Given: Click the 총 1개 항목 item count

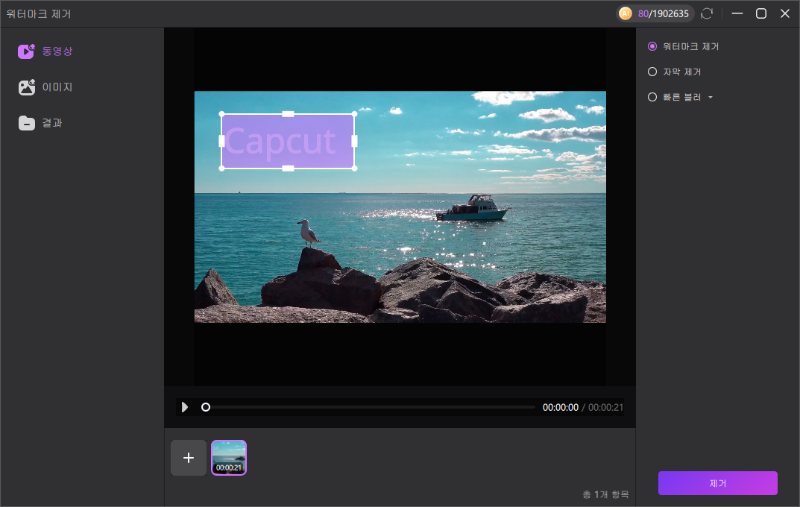Looking at the screenshot, I should click(606, 494).
